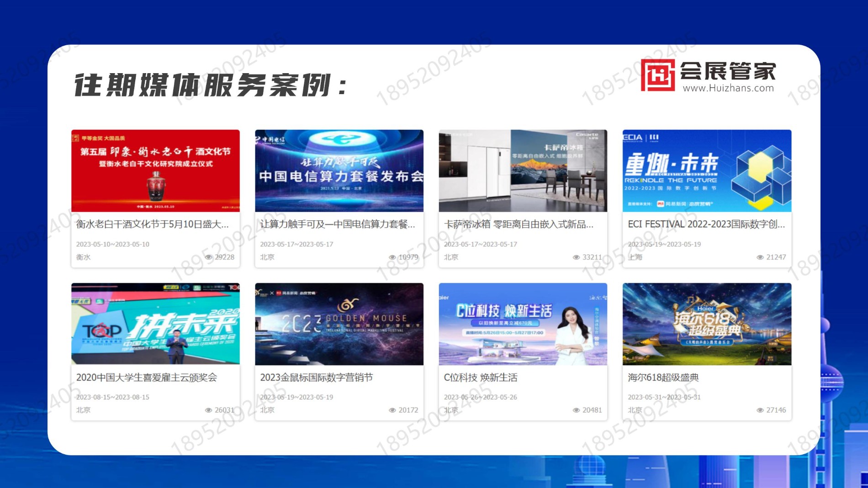Open the TOP 拼未来 2020 thumbnail
868x488 pixels.
155,324
